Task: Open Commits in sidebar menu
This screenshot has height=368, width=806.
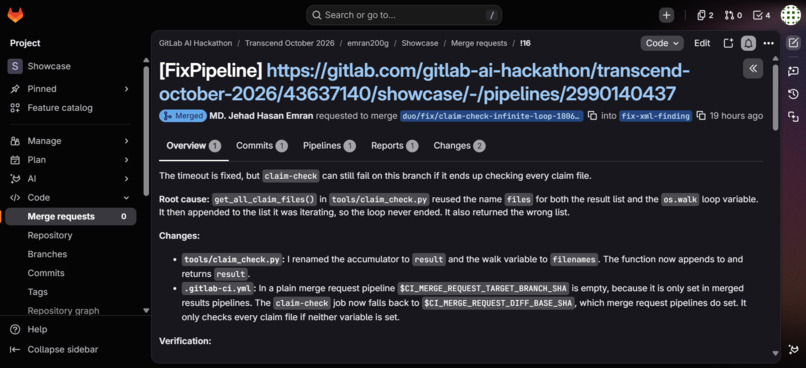Action: (46, 273)
